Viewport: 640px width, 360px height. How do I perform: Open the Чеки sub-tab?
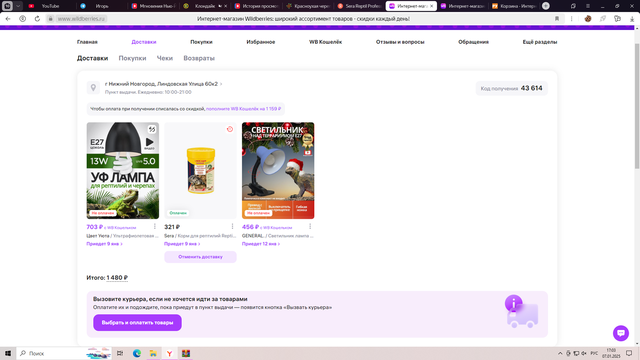point(165,58)
